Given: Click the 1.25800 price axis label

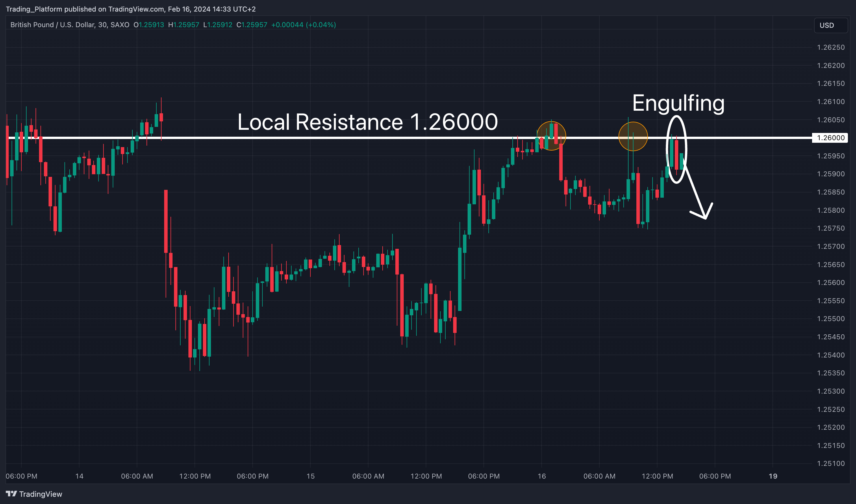Looking at the screenshot, I should [x=831, y=210].
